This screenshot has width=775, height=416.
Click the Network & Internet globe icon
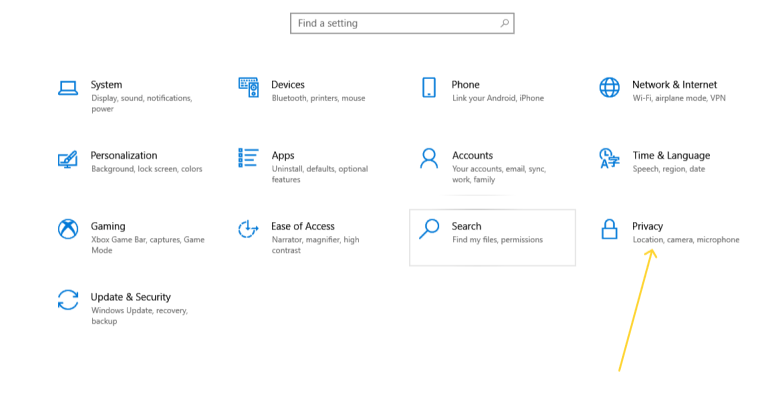(609, 87)
